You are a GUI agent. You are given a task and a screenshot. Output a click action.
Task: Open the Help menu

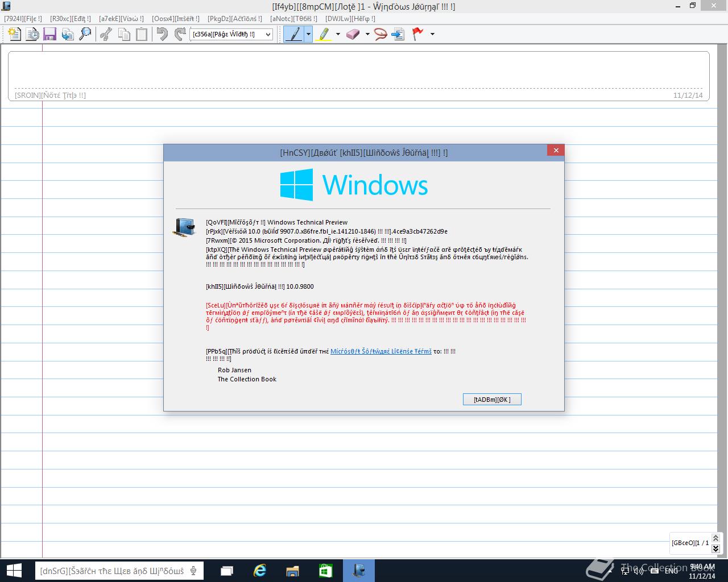tap(350, 19)
